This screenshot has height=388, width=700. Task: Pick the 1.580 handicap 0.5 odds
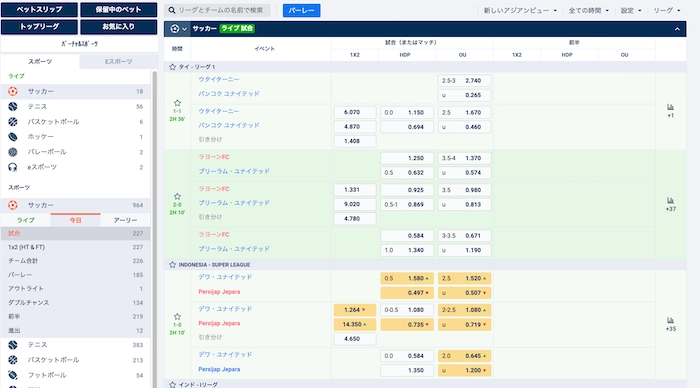(x=407, y=278)
